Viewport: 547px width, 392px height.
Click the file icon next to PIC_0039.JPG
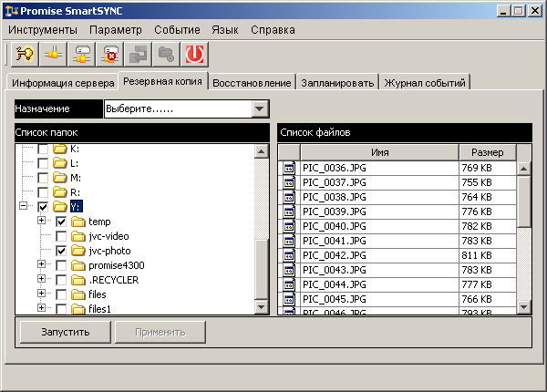(x=289, y=212)
